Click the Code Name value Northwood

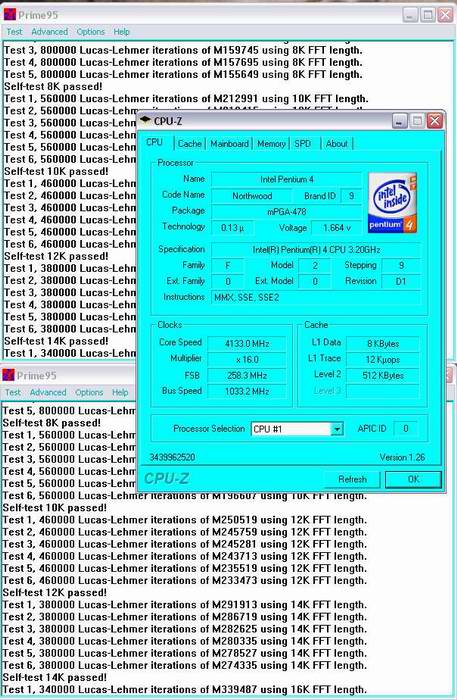[252, 196]
